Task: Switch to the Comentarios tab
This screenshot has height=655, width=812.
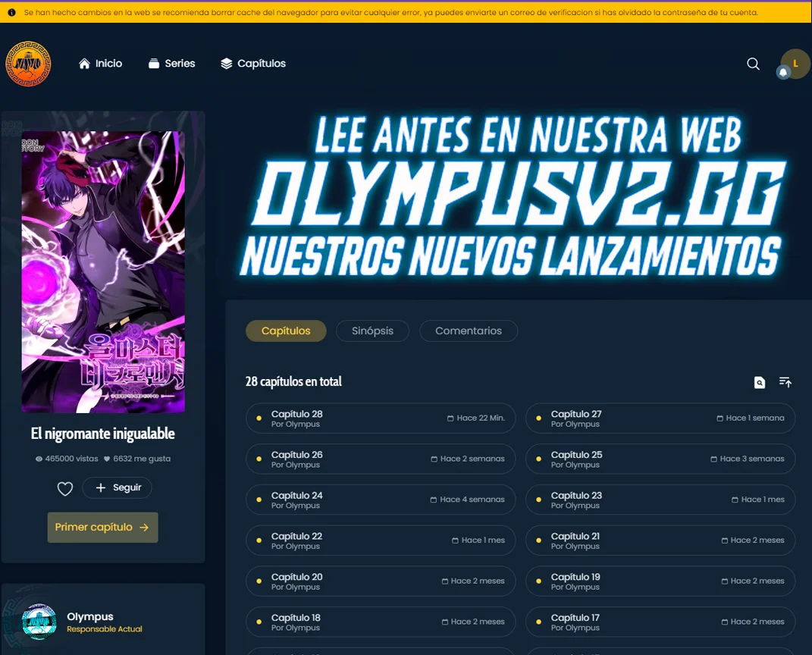Action: [x=468, y=331]
